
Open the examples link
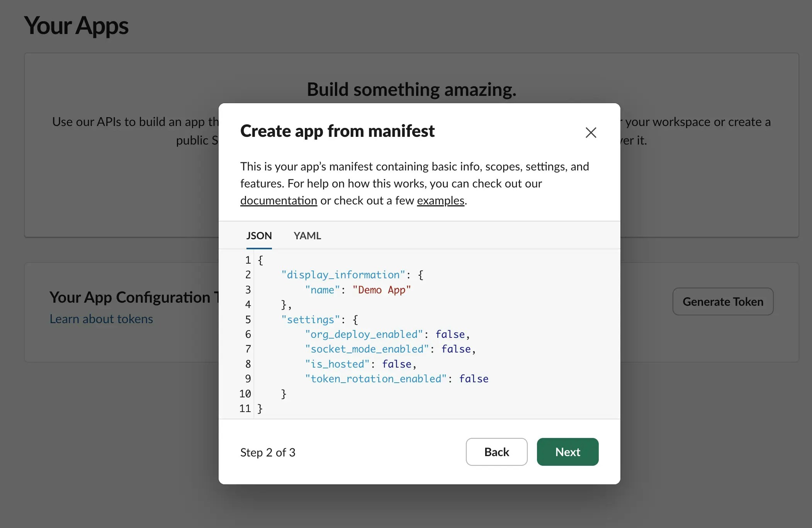point(440,201)
